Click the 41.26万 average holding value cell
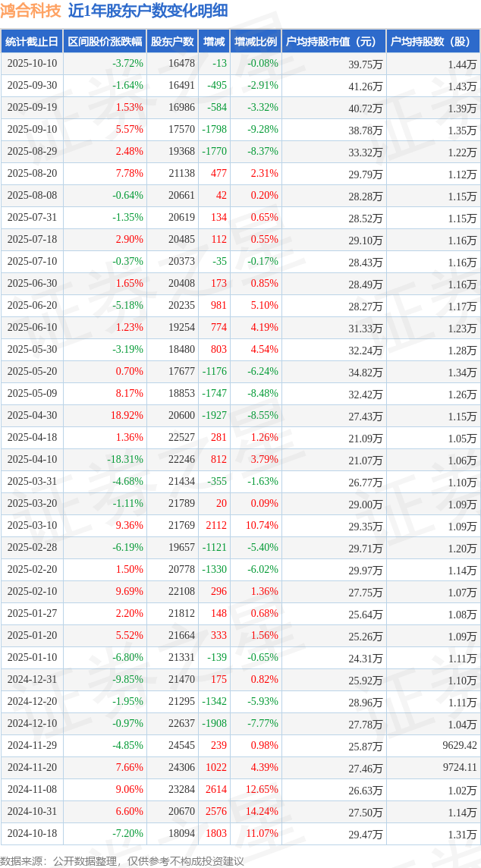The width and height of the screenshot is (481, 868). (365, 86)
